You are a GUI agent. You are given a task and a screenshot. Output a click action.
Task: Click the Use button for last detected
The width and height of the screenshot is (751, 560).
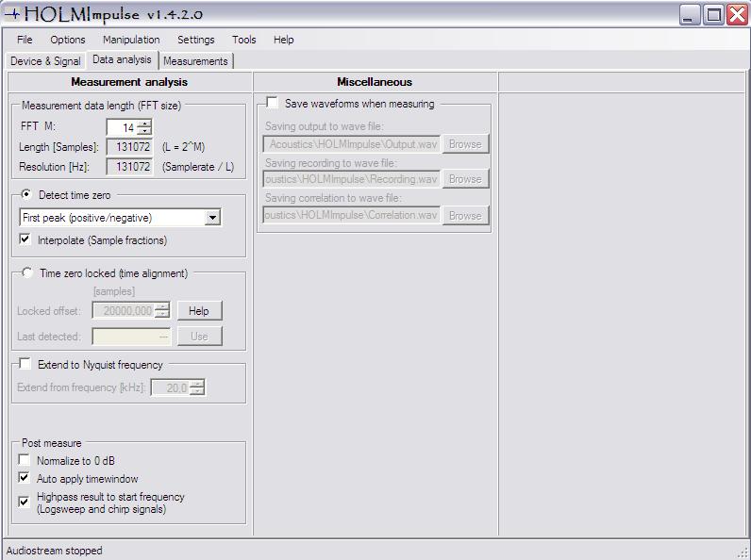[199, 337]
